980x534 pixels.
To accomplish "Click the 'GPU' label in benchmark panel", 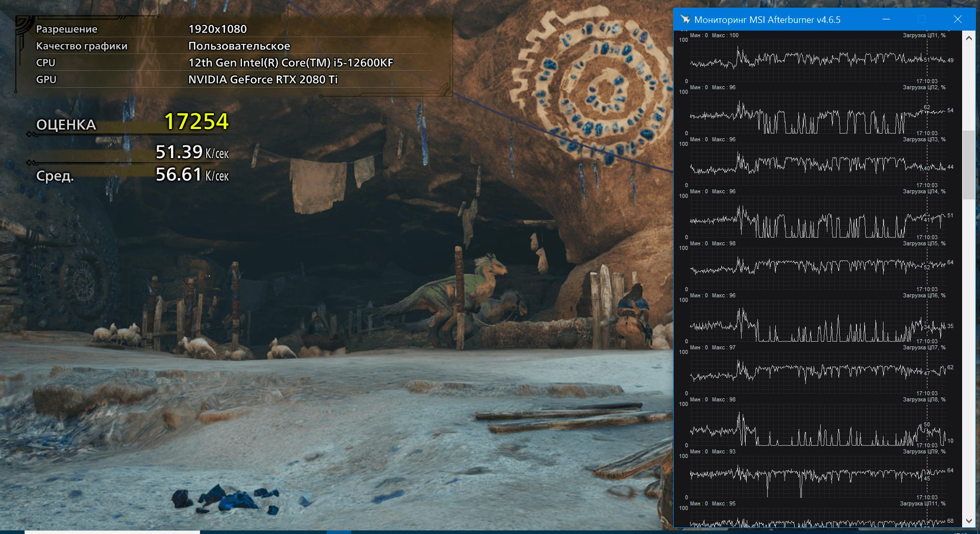I will pos(46,80).
